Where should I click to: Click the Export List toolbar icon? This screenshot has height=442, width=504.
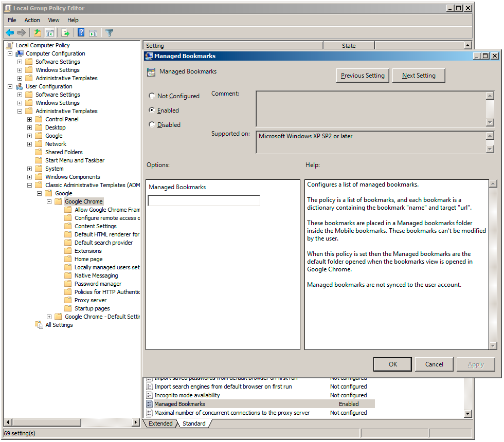point(65,32)
